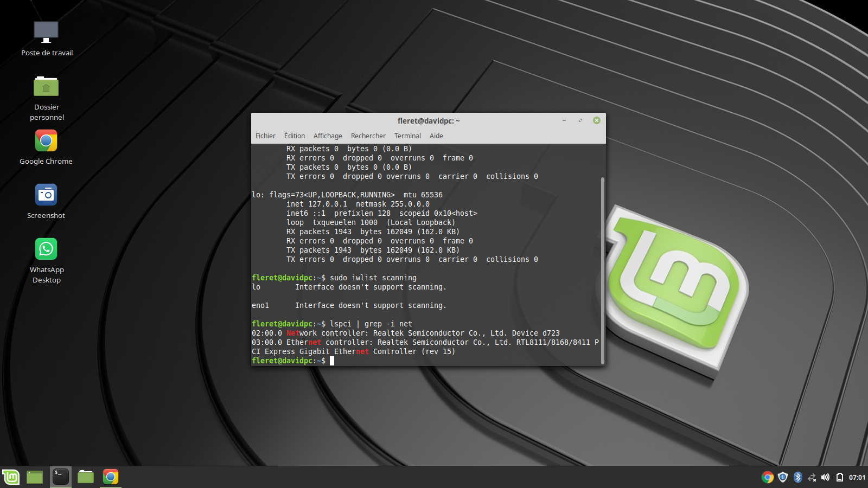Image resolution: width=868 pixels, height=488 pixels.
Task: Select the Terminal icon in the taskbar
Action: click(x=61, y=477)
